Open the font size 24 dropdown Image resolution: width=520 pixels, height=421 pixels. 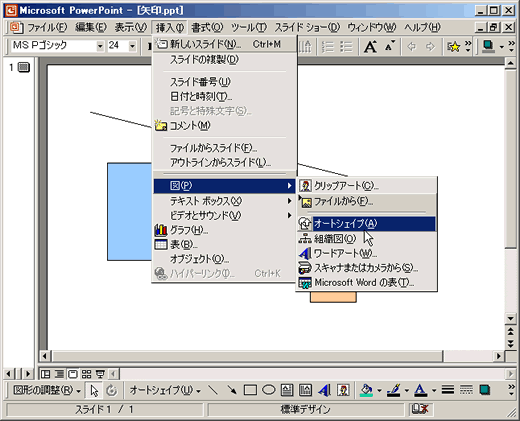[x=132, y=46]
